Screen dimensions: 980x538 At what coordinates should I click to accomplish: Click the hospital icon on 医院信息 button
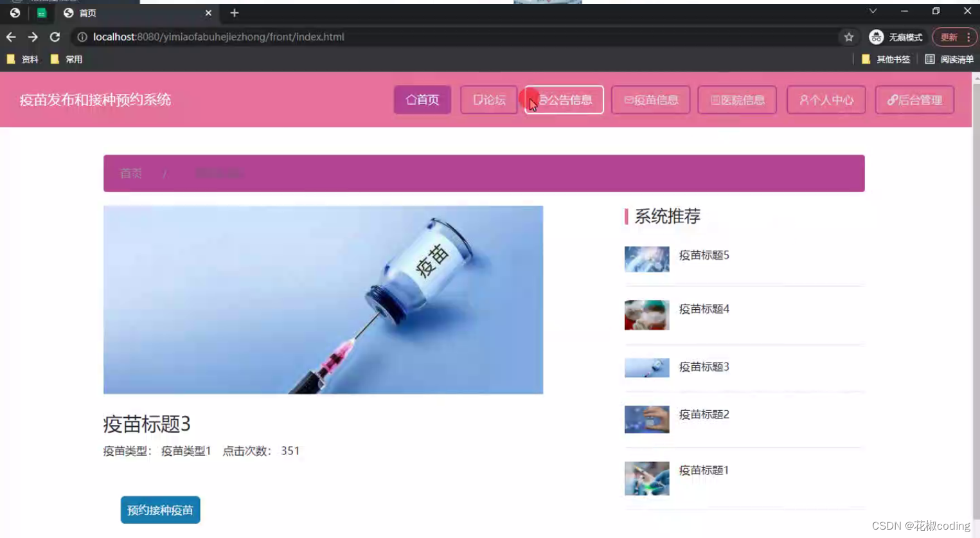tap(715, 100)
